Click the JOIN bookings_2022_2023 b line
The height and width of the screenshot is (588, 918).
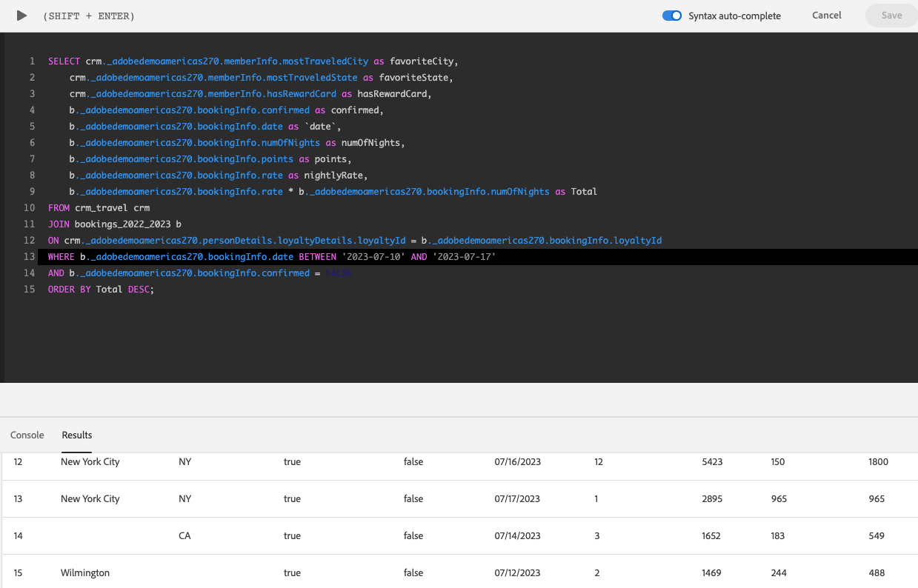(115, 224)
